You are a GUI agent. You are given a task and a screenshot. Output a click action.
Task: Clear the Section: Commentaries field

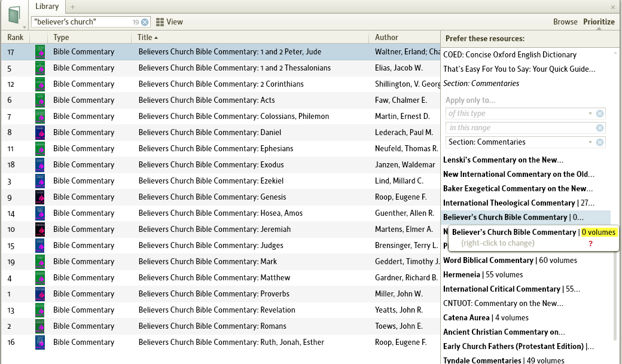[x=600, y=142]
